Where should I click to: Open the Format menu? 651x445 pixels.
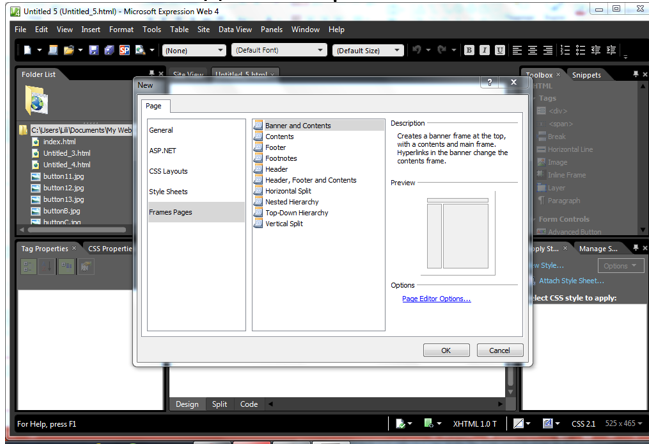(121, 29)
